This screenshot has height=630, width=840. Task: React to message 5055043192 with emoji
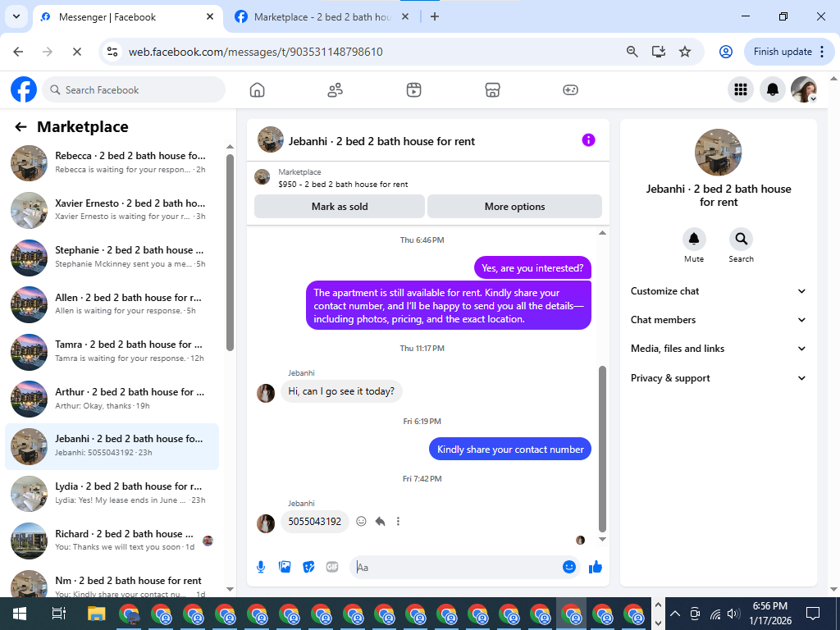point(362,521)
